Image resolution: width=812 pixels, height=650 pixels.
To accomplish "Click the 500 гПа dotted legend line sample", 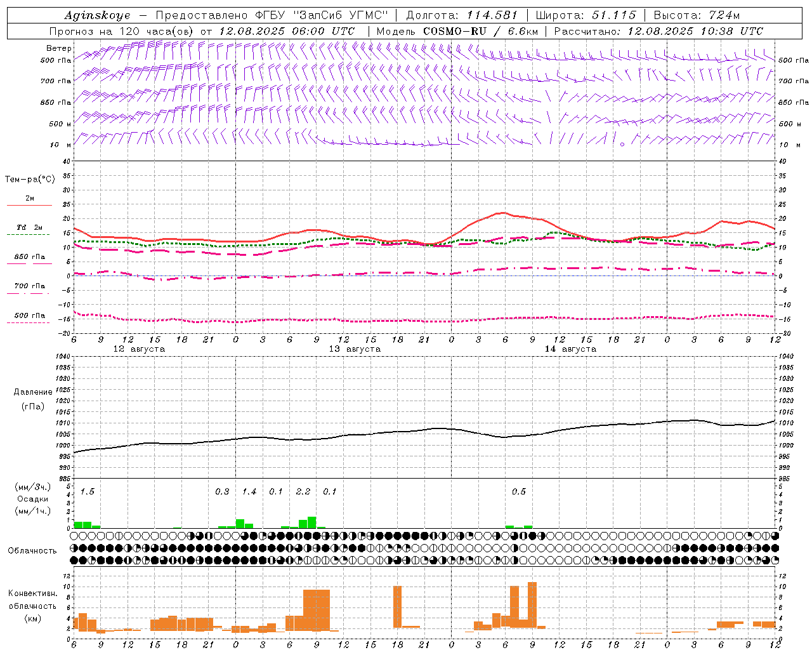I will pos(29,322).
